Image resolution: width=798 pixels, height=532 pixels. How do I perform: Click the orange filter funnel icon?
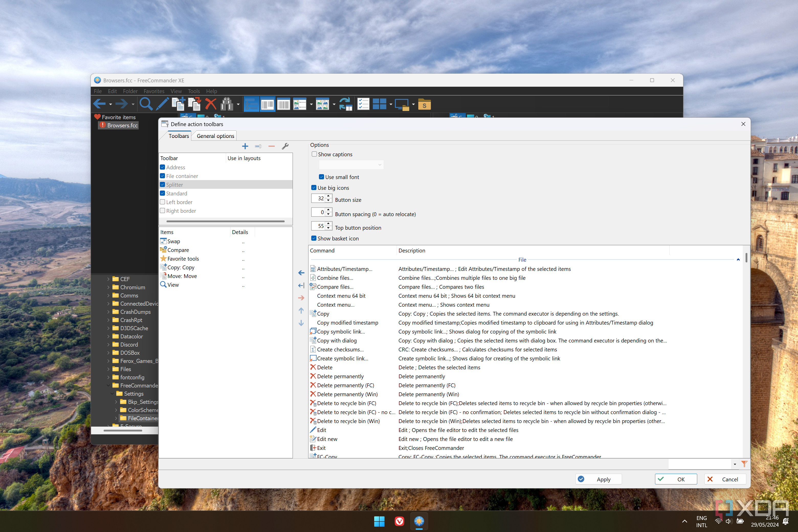click(x=744, y=464)
